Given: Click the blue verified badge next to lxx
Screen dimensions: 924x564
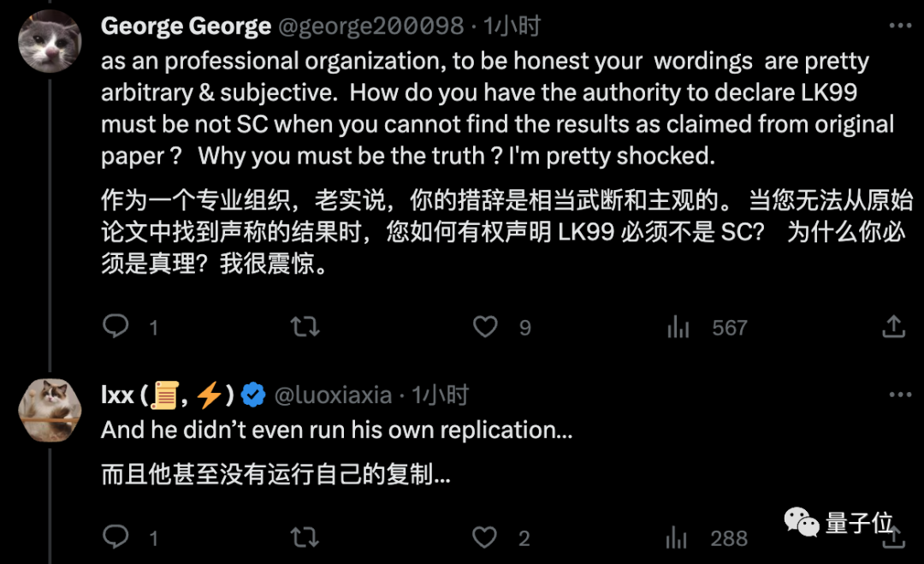Looking at the screenshot, I should [x=252, y=395].
